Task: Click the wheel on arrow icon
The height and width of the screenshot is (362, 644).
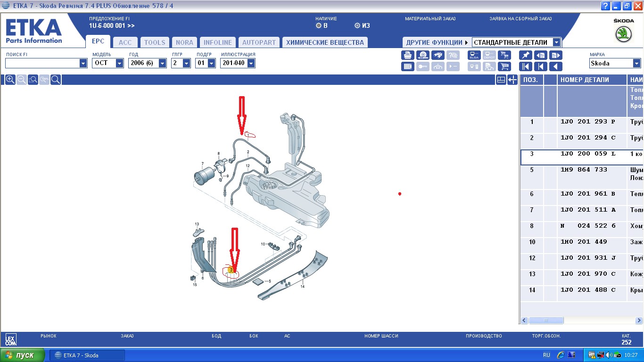Action: coord(423,55)
